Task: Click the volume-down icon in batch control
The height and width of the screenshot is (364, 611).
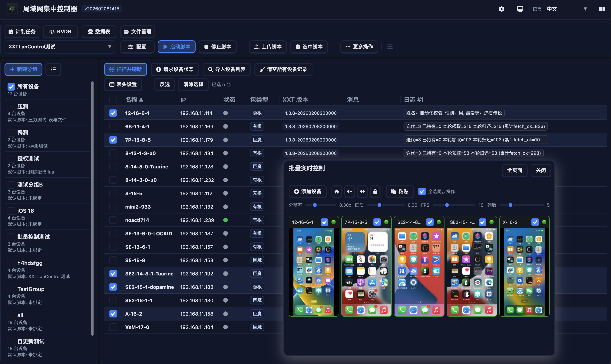Action: point(350,192)
